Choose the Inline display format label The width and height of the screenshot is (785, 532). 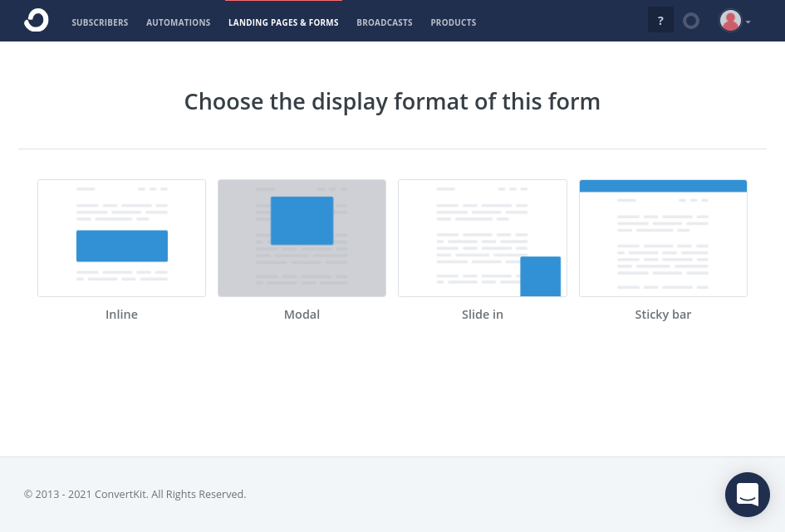coord(121,314)
